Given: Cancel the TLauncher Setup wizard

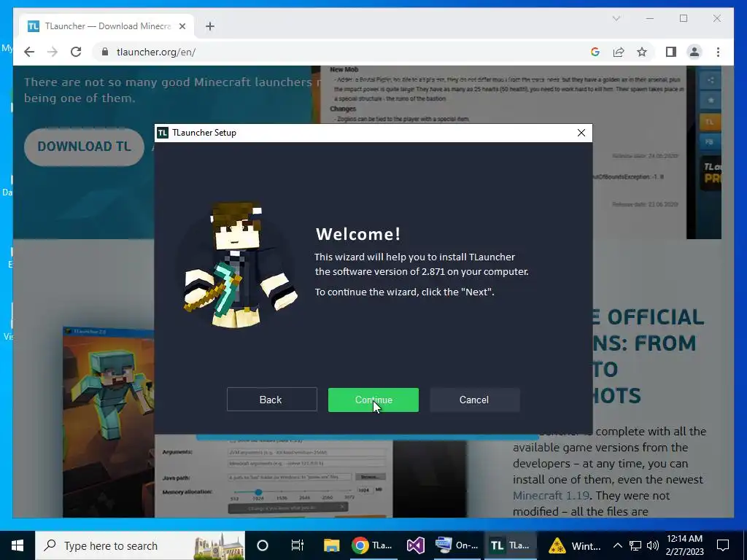Looking at the screenshot, I should 474,400.
